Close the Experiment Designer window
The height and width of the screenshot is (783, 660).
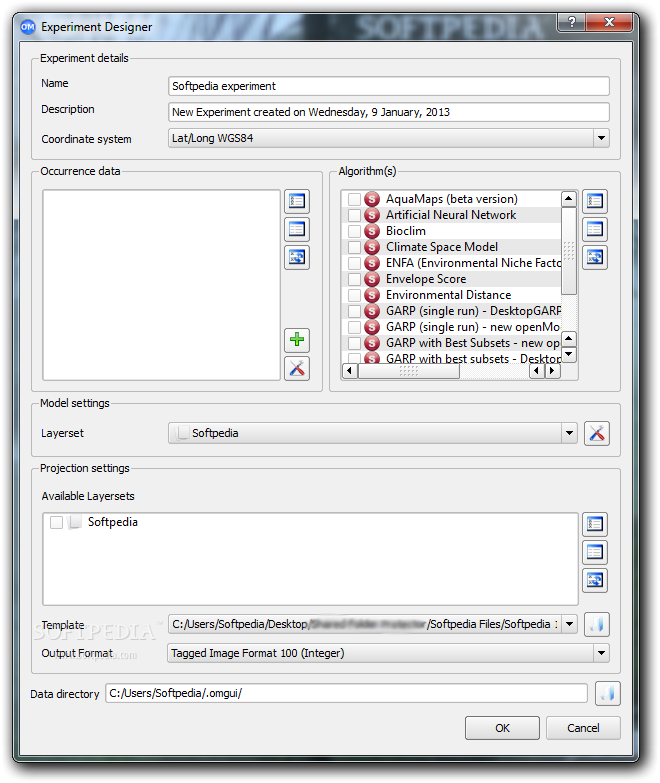click(x=609, y=21)
